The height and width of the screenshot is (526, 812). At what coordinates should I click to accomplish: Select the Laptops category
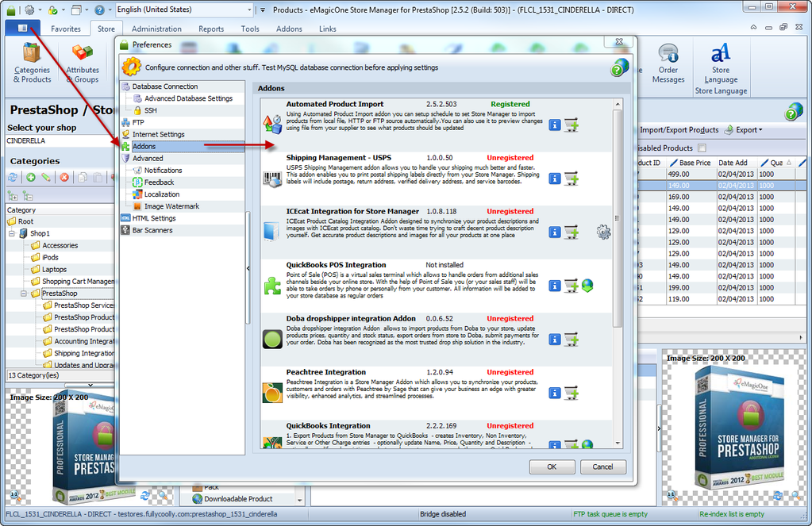tap(55, 269)
